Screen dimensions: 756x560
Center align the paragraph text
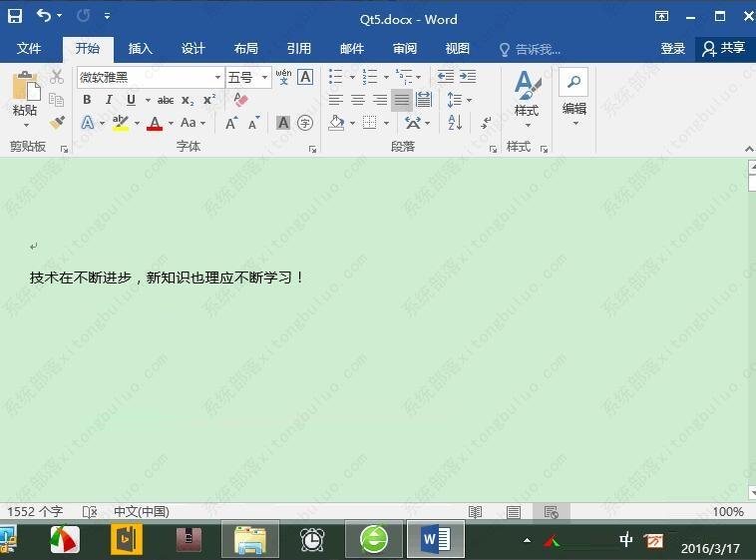[358, 100]
